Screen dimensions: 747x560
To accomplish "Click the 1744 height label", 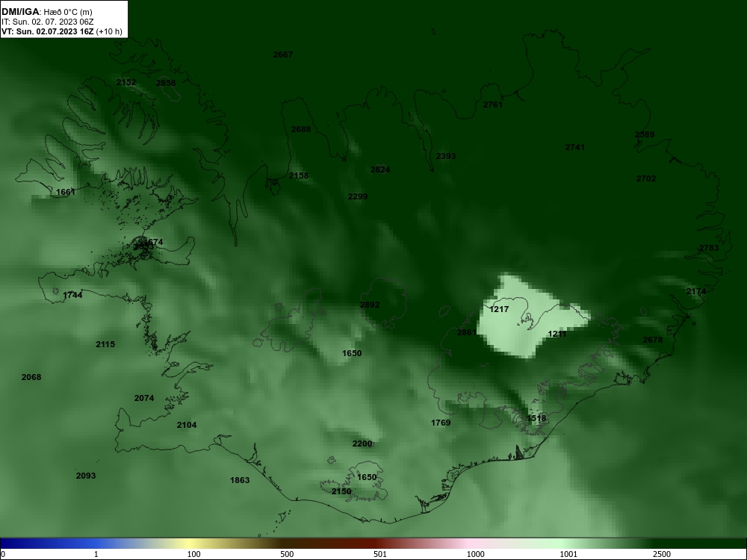I will click(x=72, y=295).
